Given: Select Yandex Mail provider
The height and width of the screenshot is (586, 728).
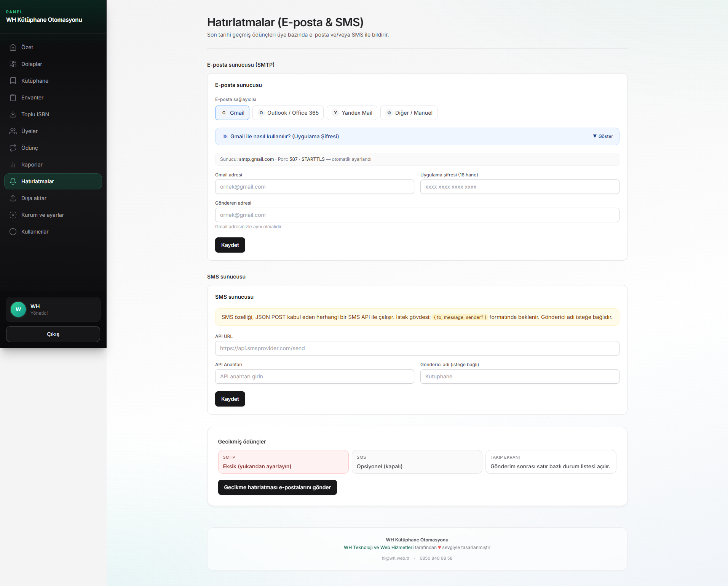Looking at the screenshot, I should point(352,113).
